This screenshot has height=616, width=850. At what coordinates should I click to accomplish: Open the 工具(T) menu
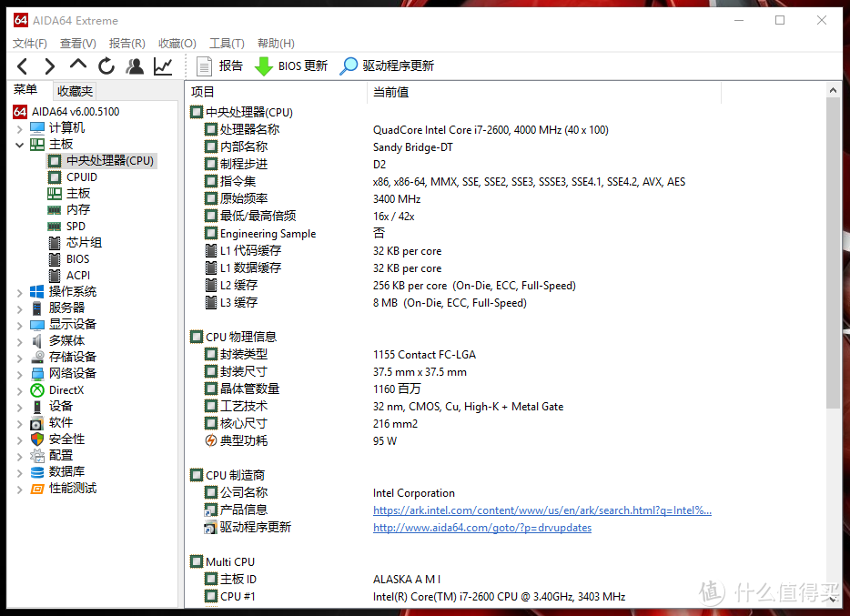point(227,44)
